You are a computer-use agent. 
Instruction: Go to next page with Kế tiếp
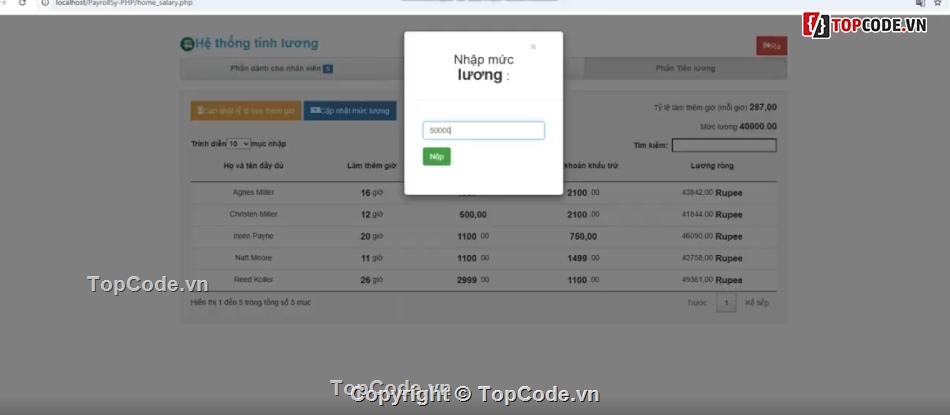point(757,303)
